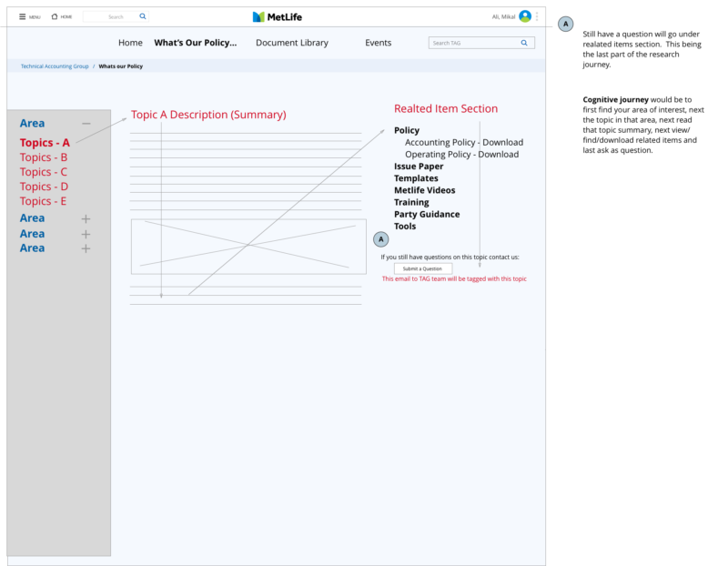This screenshot has width=728, height=566.
Task: Click the HOME label in the header
Action: pyautogui.click(x=66, y=16)
